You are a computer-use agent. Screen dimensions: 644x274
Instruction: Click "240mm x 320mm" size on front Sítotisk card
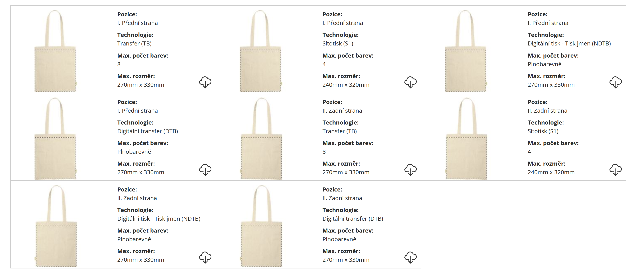(346, 85)
